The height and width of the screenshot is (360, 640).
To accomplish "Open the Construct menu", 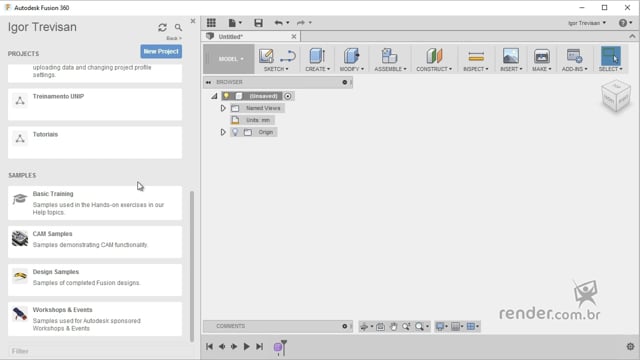I will click(x=434, y=69).
